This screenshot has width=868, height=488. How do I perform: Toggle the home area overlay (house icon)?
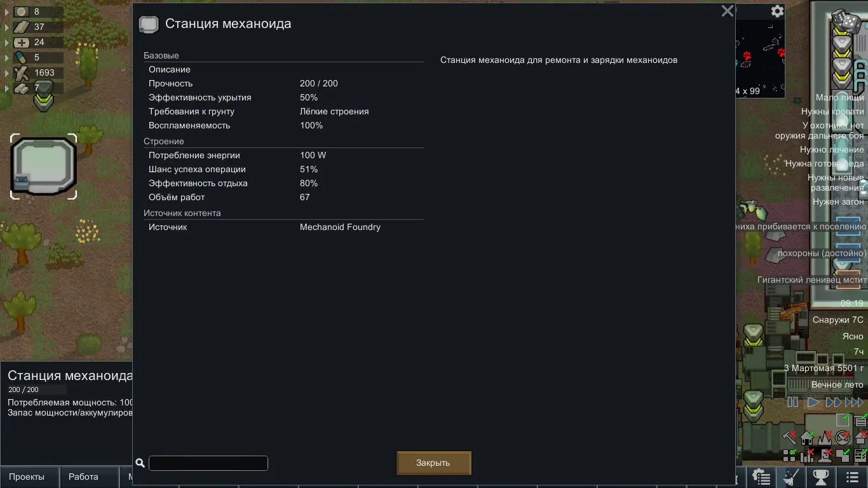[807, 438]
